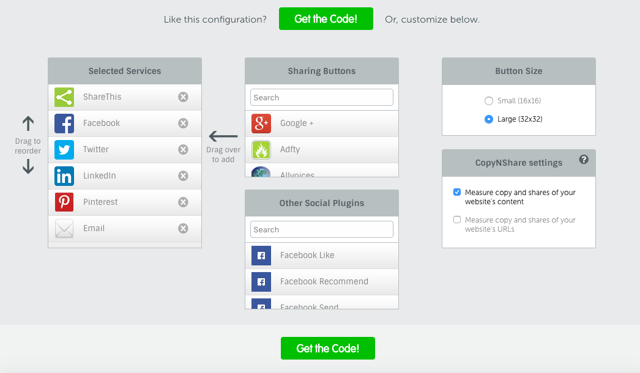The width and height of the screenshot is (640, 373).
Task: Remove ShareThis from selected services
Action: point(183,97)
